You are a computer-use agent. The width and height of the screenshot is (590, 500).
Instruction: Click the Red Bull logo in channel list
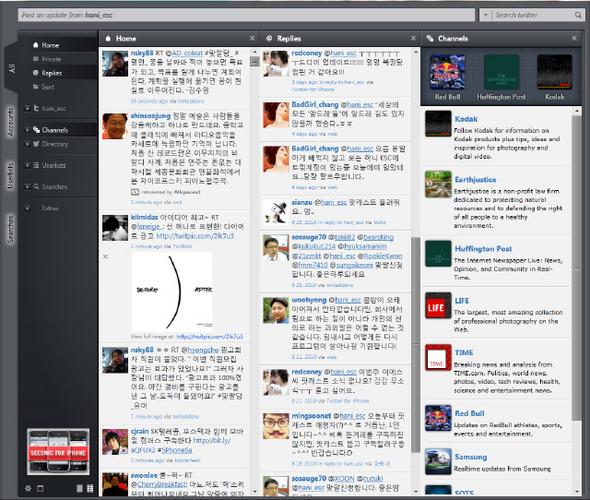(x=438, y=418)
